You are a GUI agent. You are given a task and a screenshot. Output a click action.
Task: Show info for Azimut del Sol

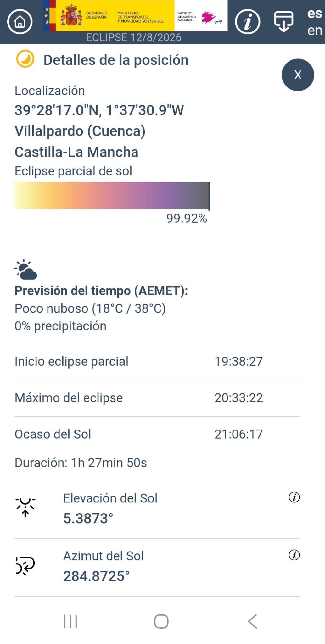coord(294,555)
